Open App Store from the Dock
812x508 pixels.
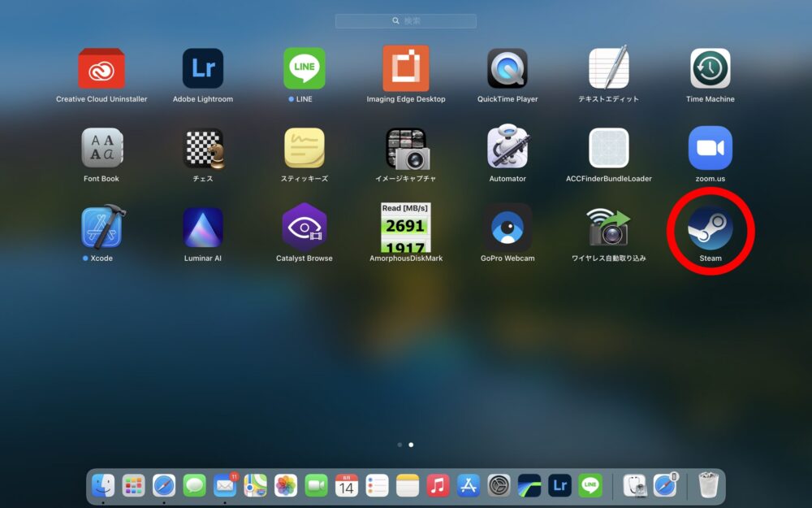pos(469,486)
